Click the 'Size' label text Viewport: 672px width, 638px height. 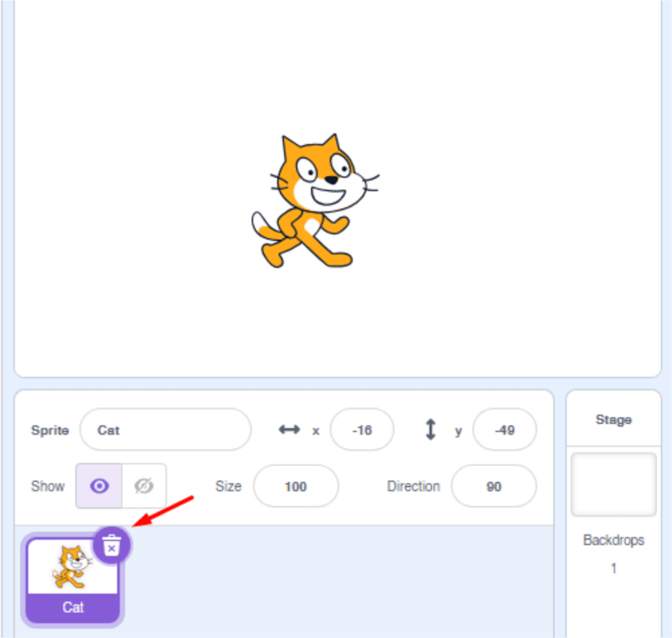228,486
